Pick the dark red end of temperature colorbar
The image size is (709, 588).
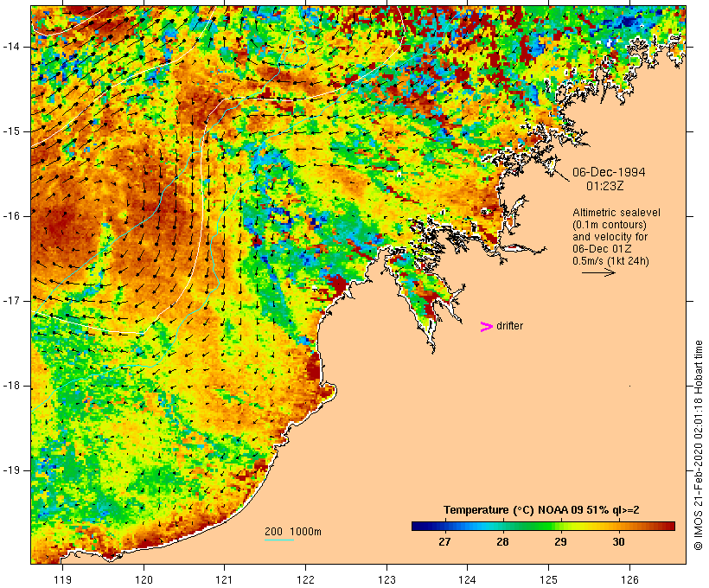coord(669,525)
